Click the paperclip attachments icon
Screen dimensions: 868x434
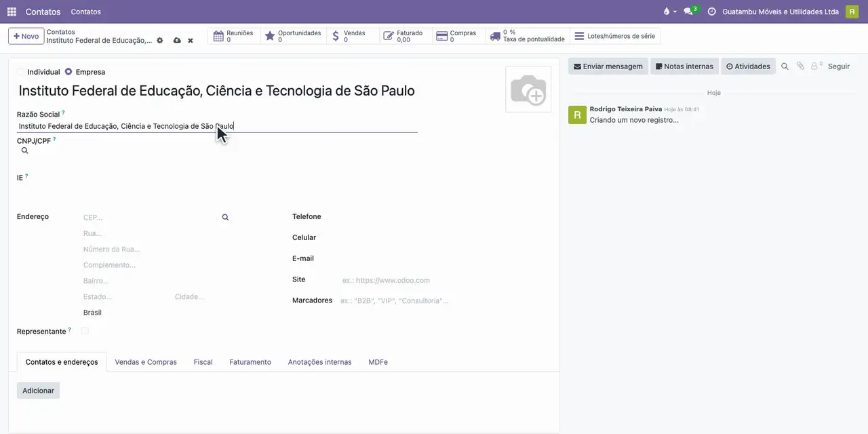(x=800, y=66)
